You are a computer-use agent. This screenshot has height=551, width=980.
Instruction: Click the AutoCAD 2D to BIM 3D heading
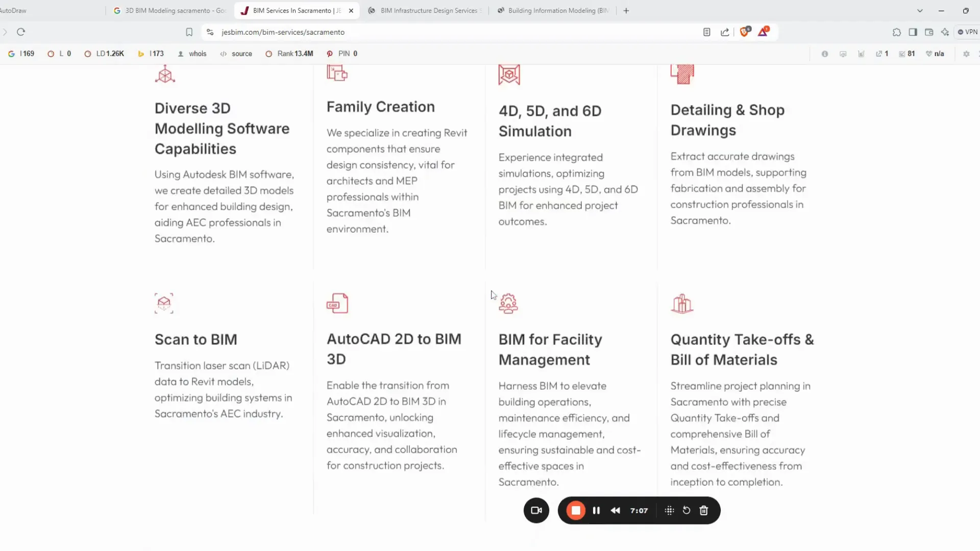pos(394,349)
